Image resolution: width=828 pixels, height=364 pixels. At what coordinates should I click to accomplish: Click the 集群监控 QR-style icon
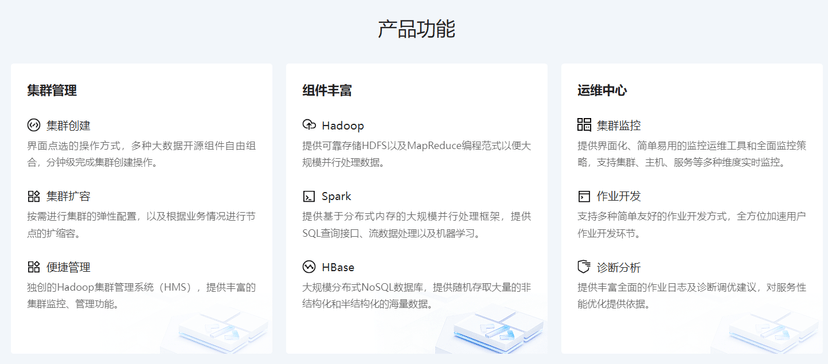[584, 125]
